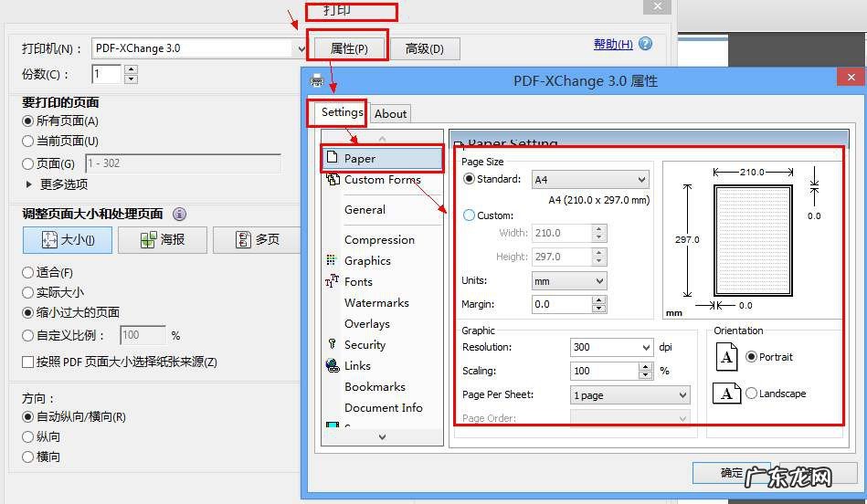Open the Compression settings item
Viewport: 867px width, 504px height.
[x=379, y=240]
